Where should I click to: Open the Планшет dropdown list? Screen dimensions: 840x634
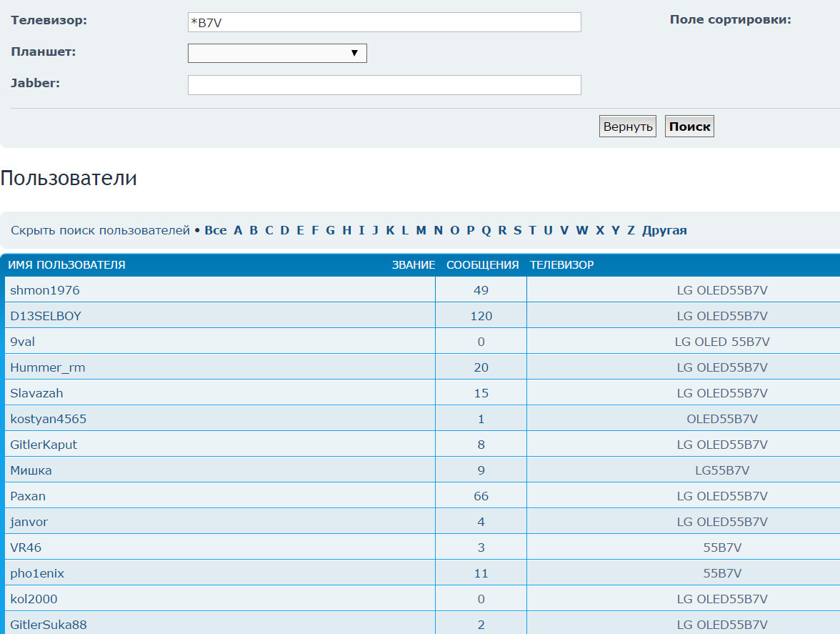[x=277, y=54]
